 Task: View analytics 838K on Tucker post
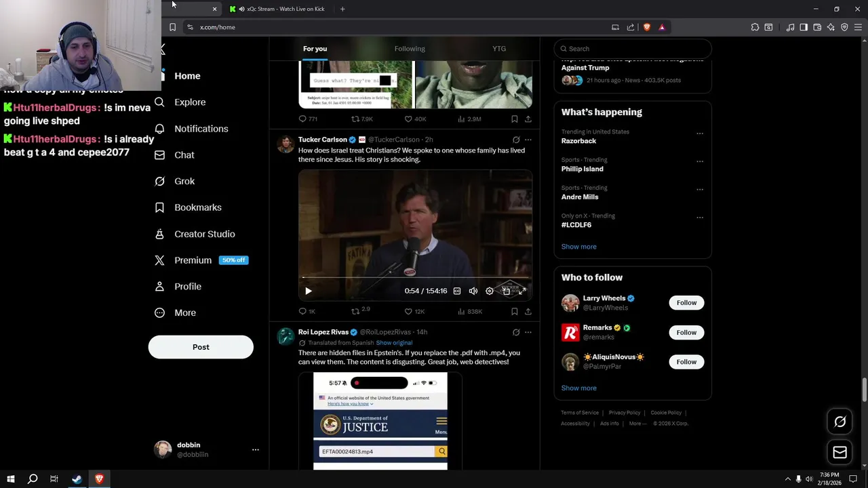(x=470, y=312)
